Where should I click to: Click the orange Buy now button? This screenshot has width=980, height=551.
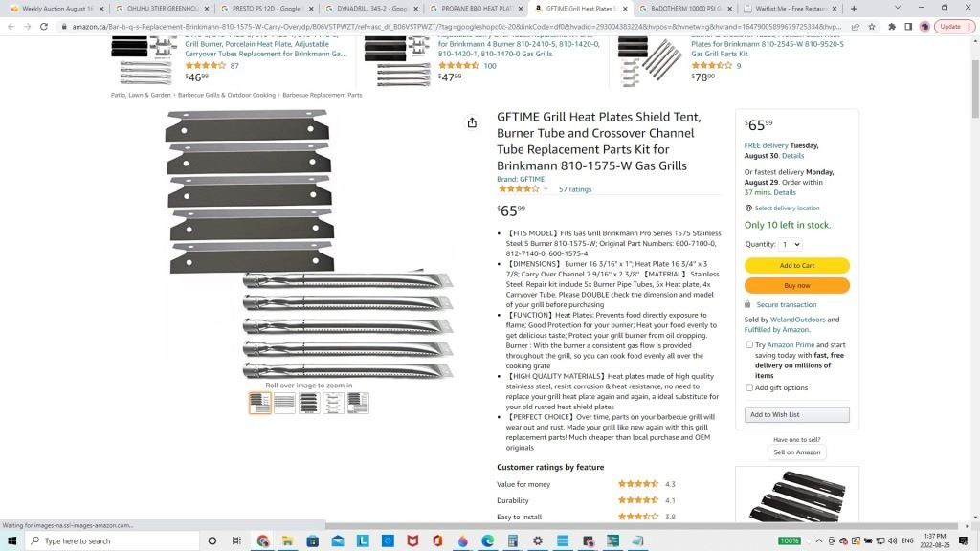tap(797, 285)
